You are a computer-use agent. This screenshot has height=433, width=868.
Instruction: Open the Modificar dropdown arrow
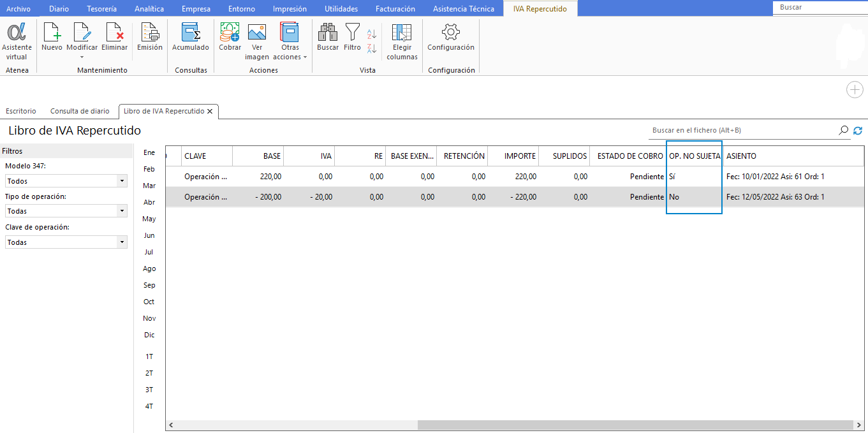point(82,57)
